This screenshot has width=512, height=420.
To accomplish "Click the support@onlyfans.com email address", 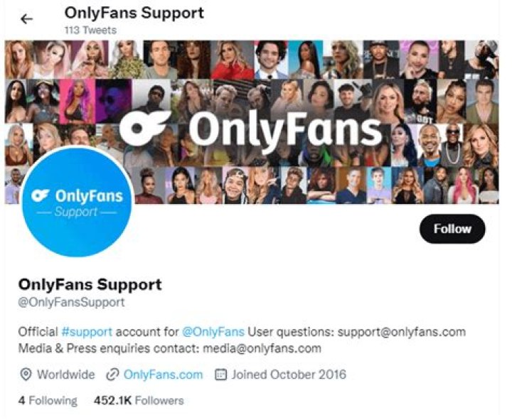I will 401,332.
